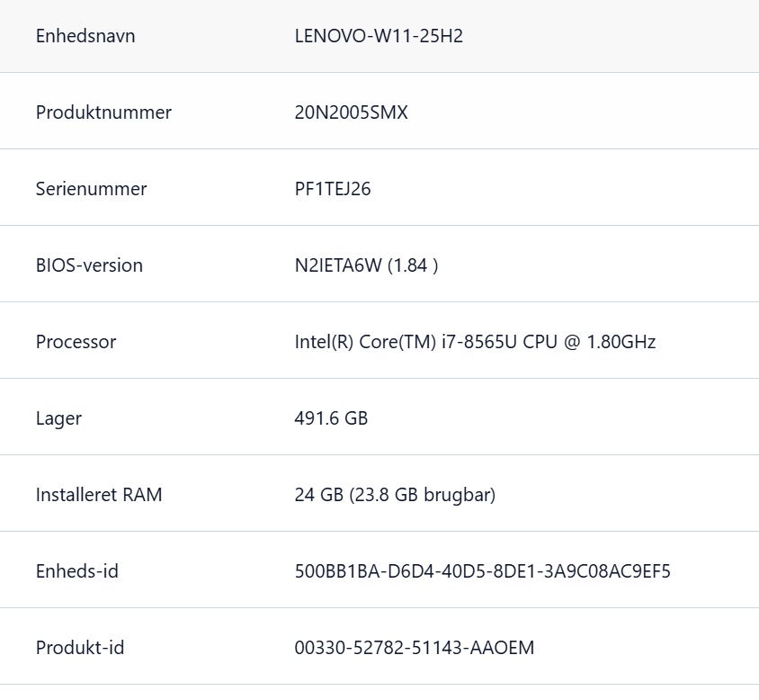Select the LENOVO-W11-25H2 device name value

[379, 36]
